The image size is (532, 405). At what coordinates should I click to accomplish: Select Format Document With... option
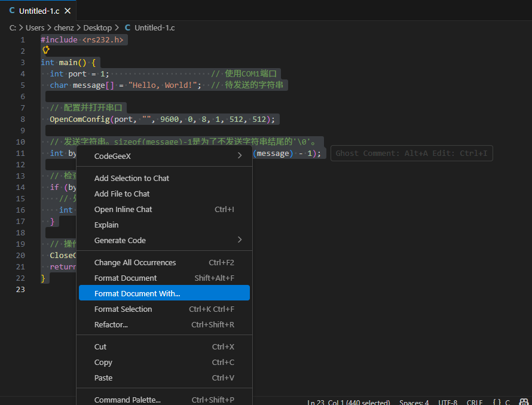(164, 293)
